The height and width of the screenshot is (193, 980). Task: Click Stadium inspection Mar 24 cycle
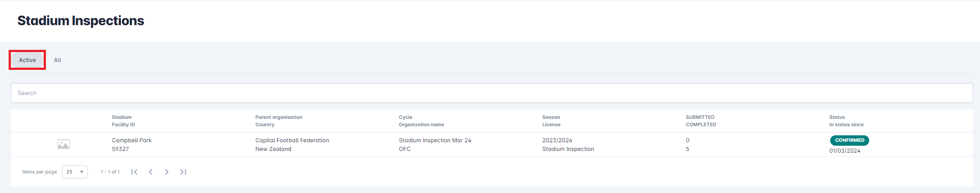(435, 141)
